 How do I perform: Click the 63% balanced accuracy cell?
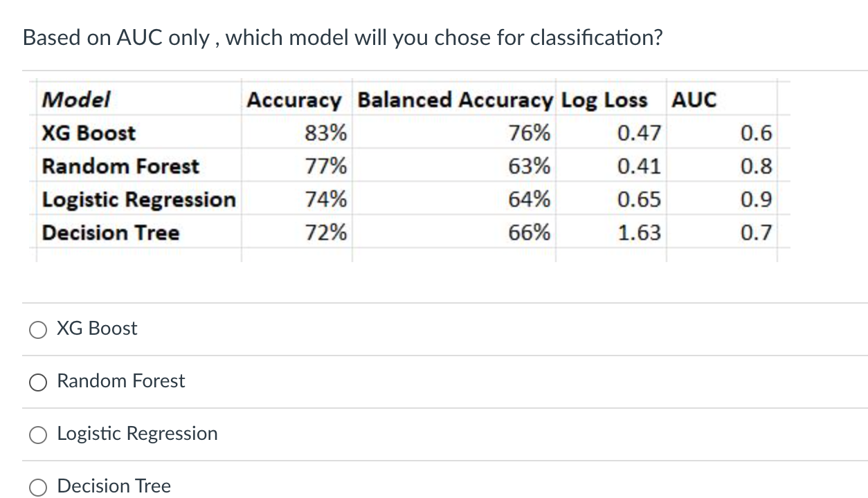534,166
